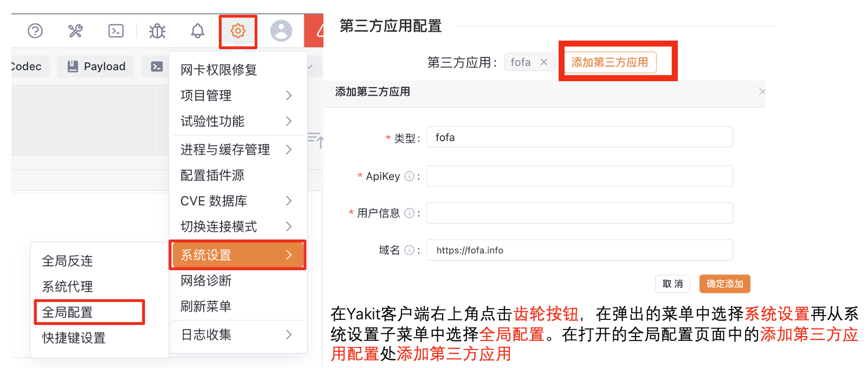Expand the CVE 数据库 submenu arrow
Image resolution: width=868 pixels, height=368 pixels.
289,201
